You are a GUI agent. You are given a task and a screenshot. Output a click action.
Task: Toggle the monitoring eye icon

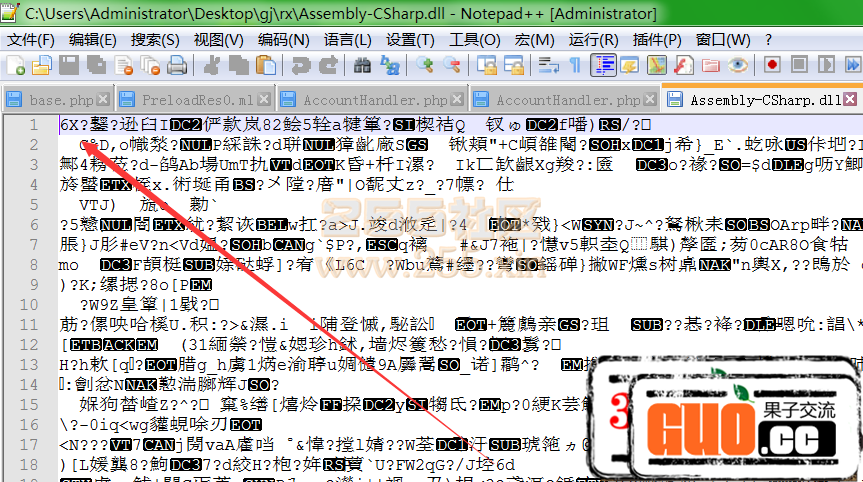pos(737,65)
